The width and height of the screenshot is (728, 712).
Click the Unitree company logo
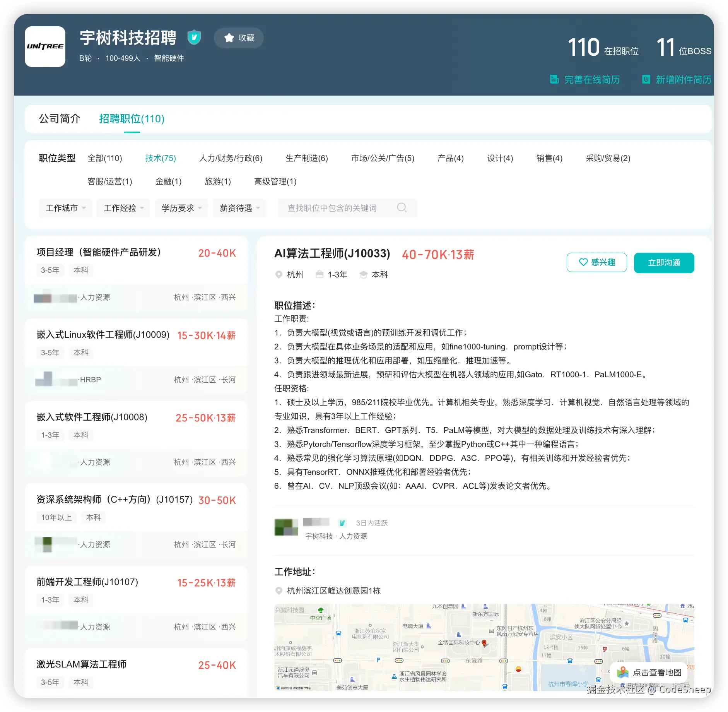(45, 46)
